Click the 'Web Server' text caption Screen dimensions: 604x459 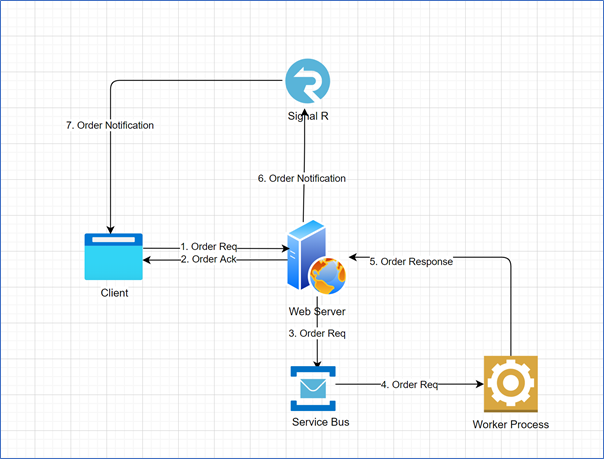tap(316, 312)
